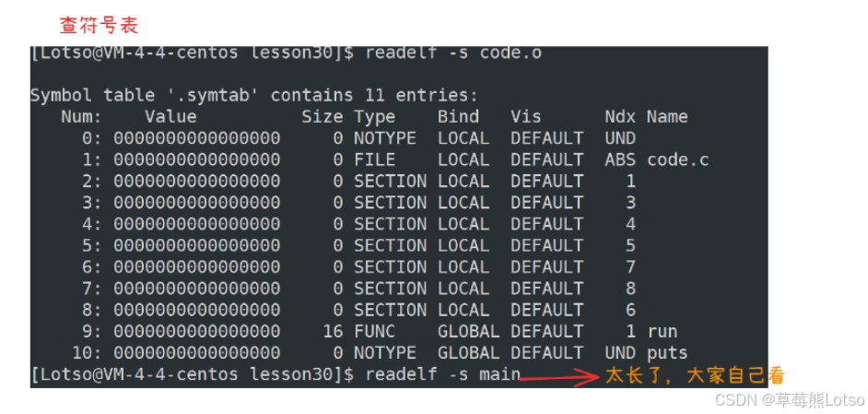This screenshot has height=414, width=868.
Task: Click the Size column header
Action: [323, 117]
